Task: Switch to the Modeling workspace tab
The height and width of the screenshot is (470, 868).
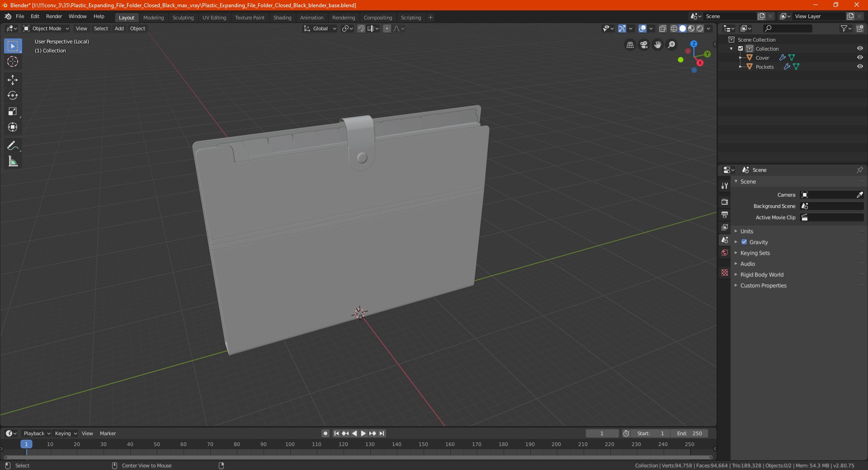Action: click(x=153, y=18)
